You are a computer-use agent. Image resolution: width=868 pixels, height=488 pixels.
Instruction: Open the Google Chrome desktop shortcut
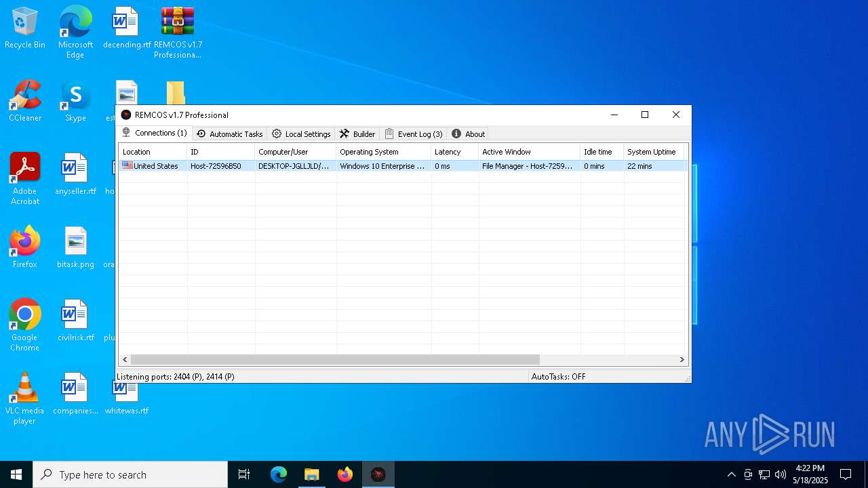click(x=25, y=325)
